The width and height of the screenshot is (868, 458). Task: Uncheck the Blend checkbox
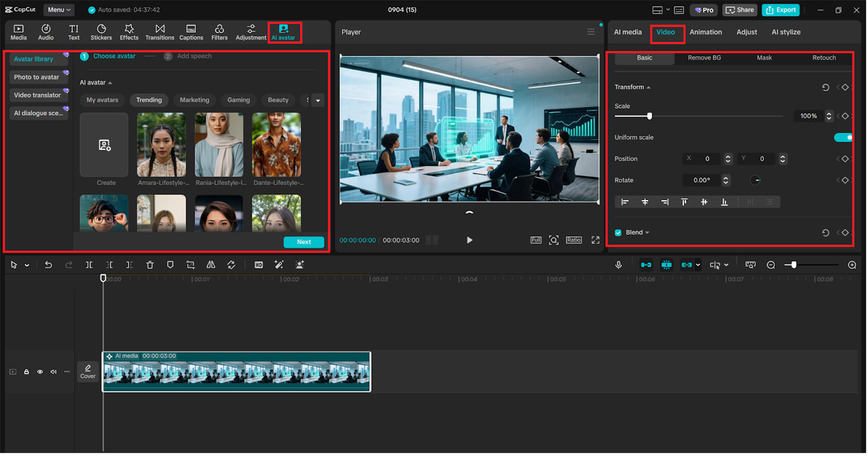point(618,232)
